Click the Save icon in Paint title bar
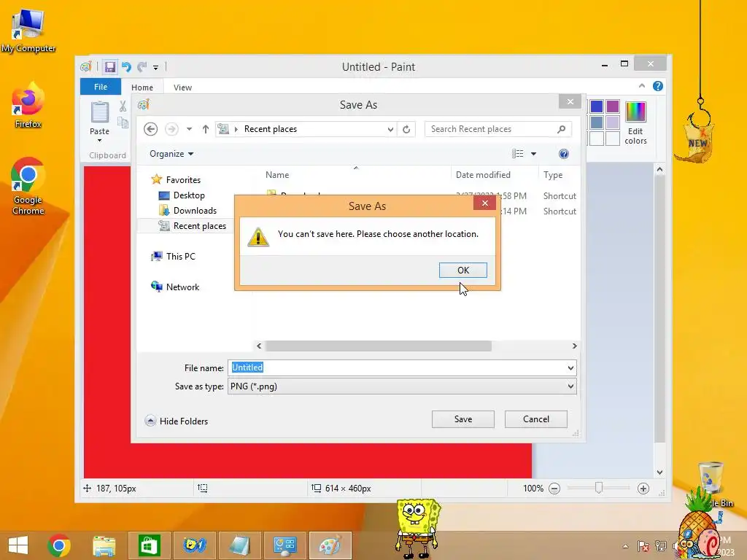747x560 pixels. [110, 67]
